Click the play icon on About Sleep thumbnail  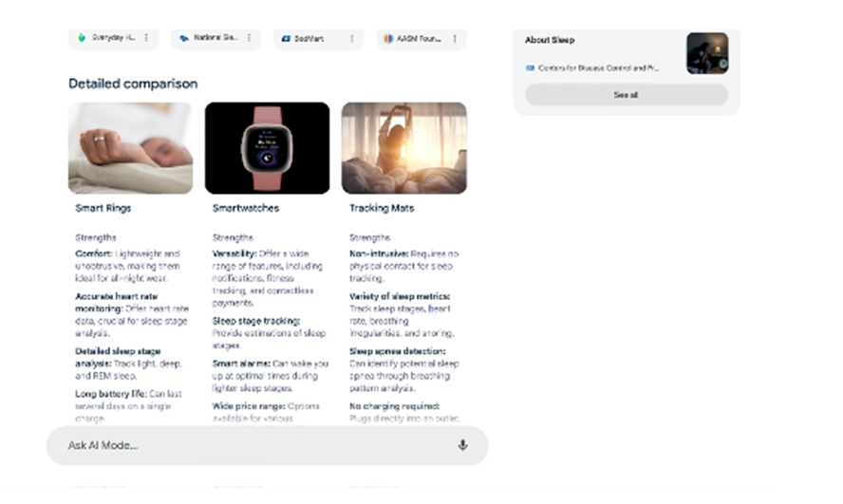pos(722,64)
